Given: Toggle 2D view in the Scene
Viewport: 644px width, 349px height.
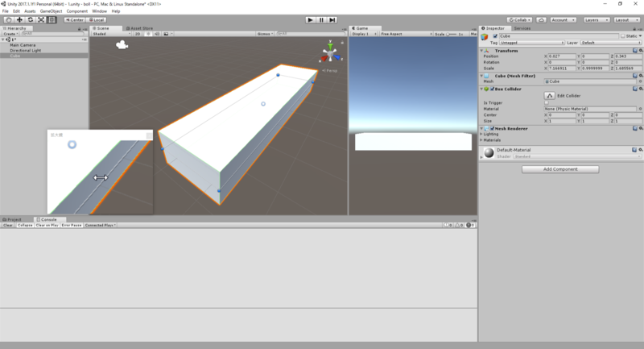Looking at the screenshot, I should [x=138, y=34].
